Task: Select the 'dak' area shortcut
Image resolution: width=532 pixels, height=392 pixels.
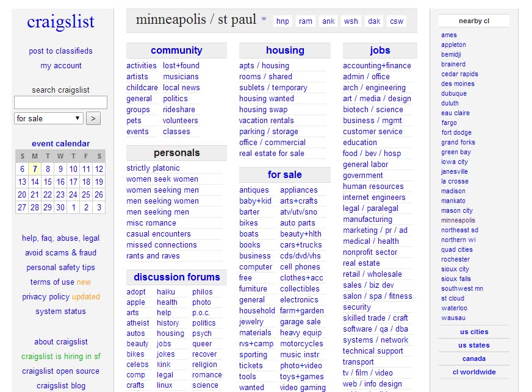Action: click(374, 21)
